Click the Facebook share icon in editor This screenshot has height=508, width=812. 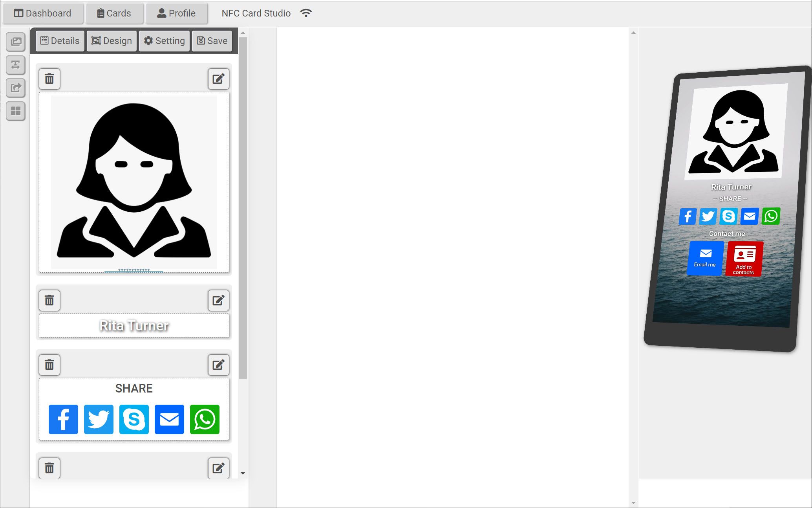(x=63, y=419)
